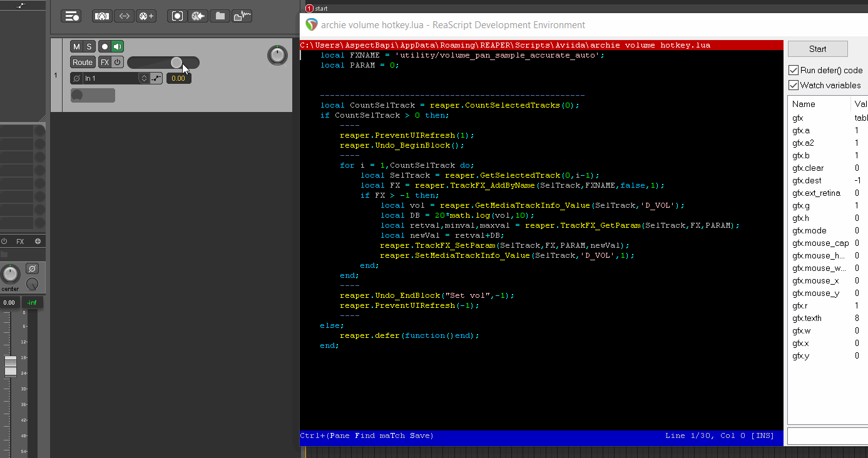This screenshot has width=868, height=458.
Task: Select gfx.texth in variable list
Action: pyautogui.click(x=807, y=318)
